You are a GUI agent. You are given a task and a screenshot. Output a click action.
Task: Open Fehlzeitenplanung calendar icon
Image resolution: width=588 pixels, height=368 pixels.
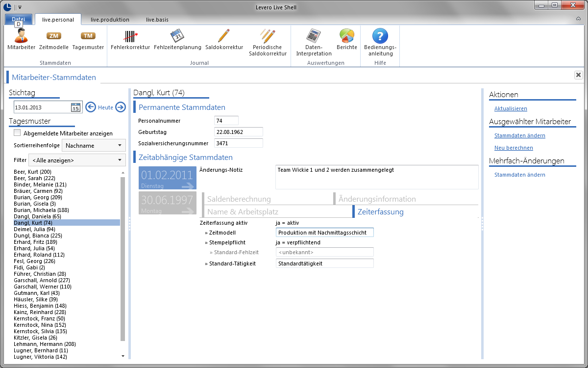click(x=177, y=36)
